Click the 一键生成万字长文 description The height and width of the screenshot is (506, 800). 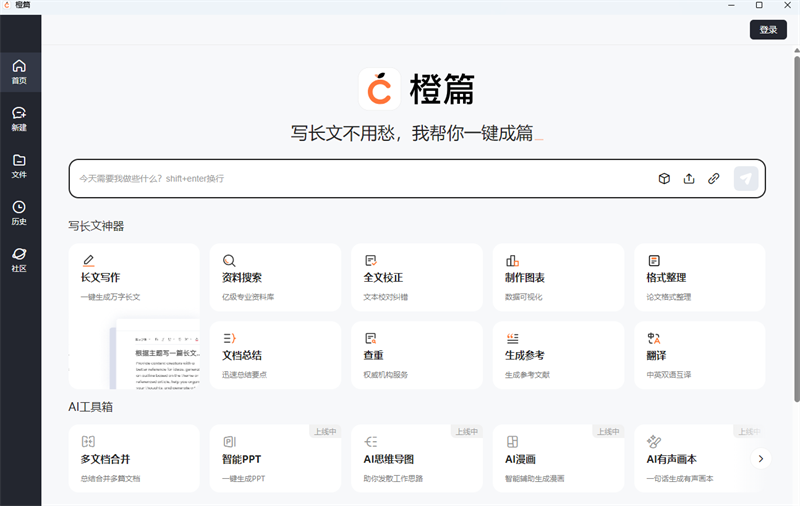coord(110,297)
